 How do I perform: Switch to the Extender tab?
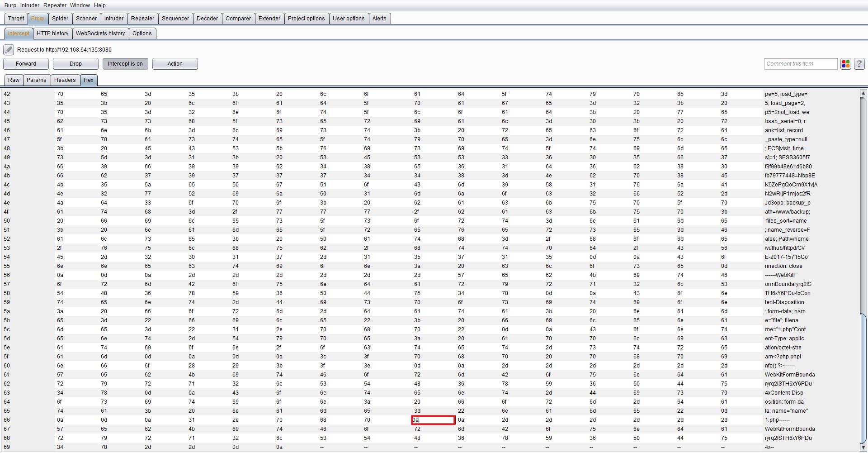pos(269,19)
